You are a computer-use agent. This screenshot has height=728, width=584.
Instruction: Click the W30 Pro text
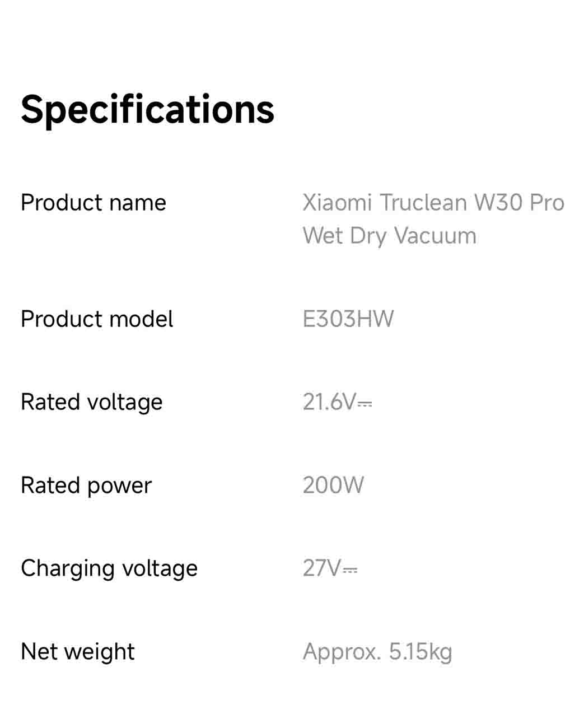pyautogui.click(x=519, y=203)
